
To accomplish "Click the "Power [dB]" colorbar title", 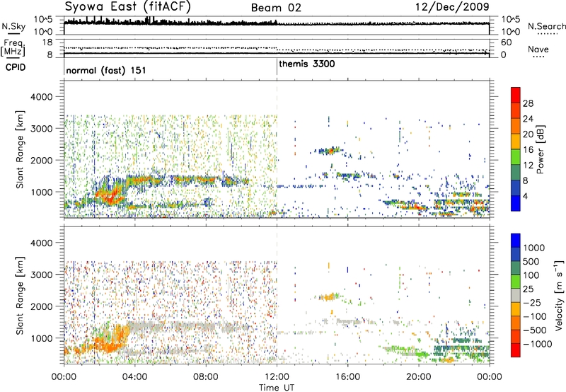I will click(x=540, y=149).
